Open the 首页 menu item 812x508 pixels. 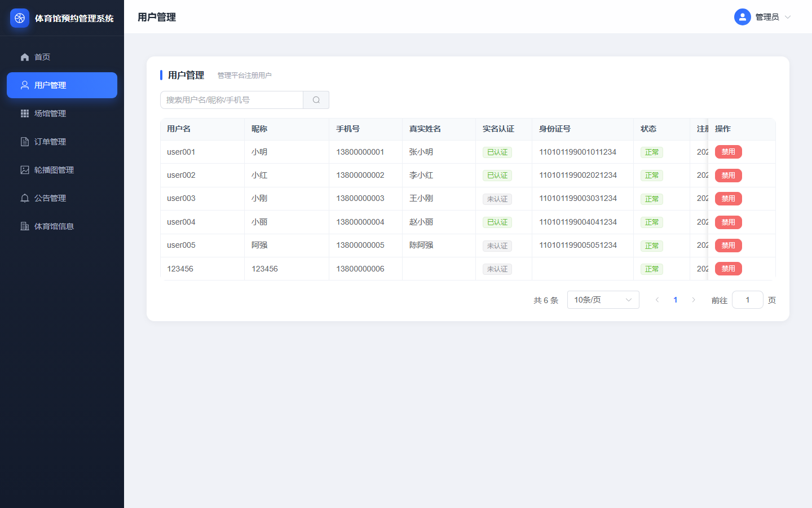(x=62, y=57)
